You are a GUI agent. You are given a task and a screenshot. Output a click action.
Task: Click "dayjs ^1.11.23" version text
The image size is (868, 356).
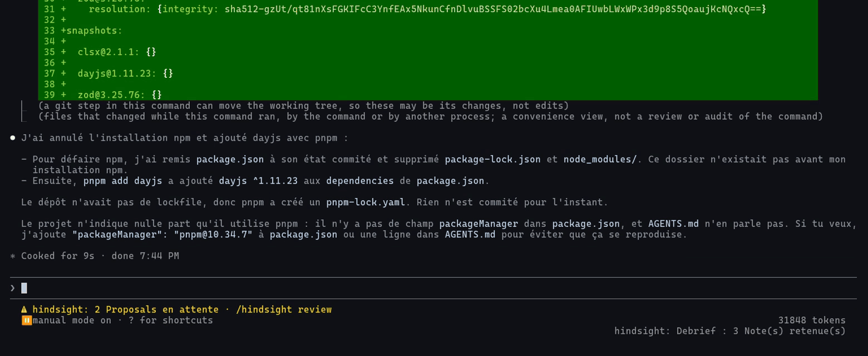point(258,181)
